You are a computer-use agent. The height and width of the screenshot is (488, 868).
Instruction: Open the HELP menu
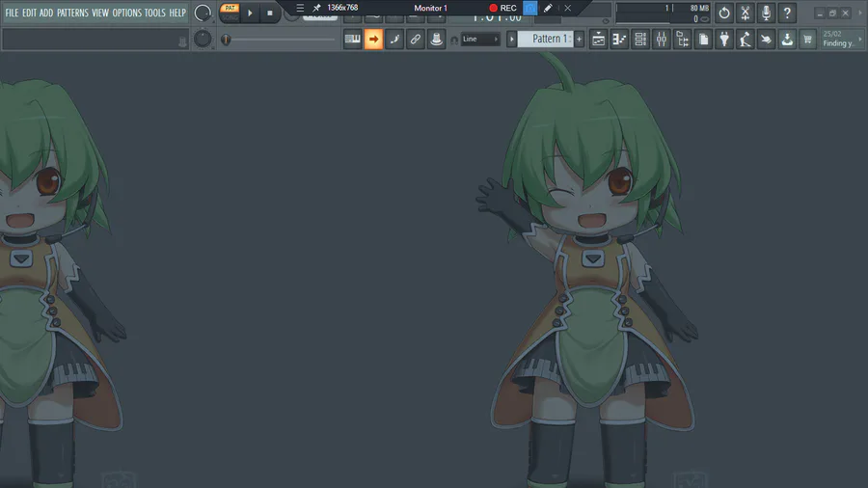177,13
